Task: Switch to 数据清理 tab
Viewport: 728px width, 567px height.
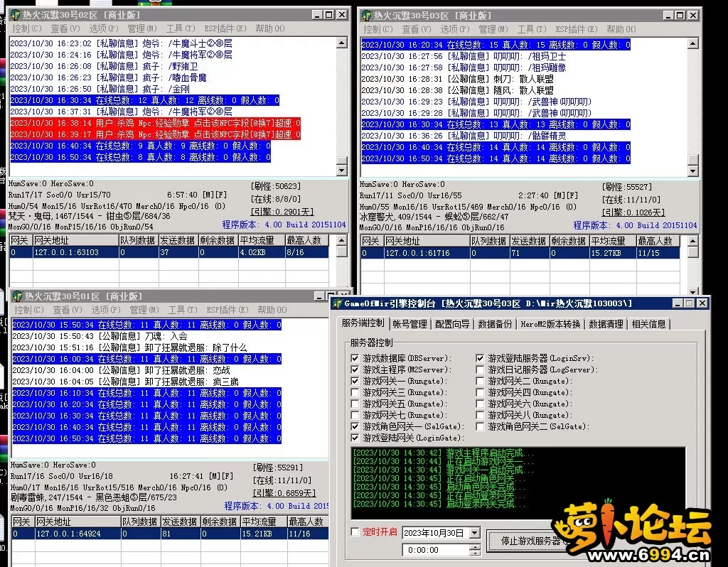Action: point(606,324)
